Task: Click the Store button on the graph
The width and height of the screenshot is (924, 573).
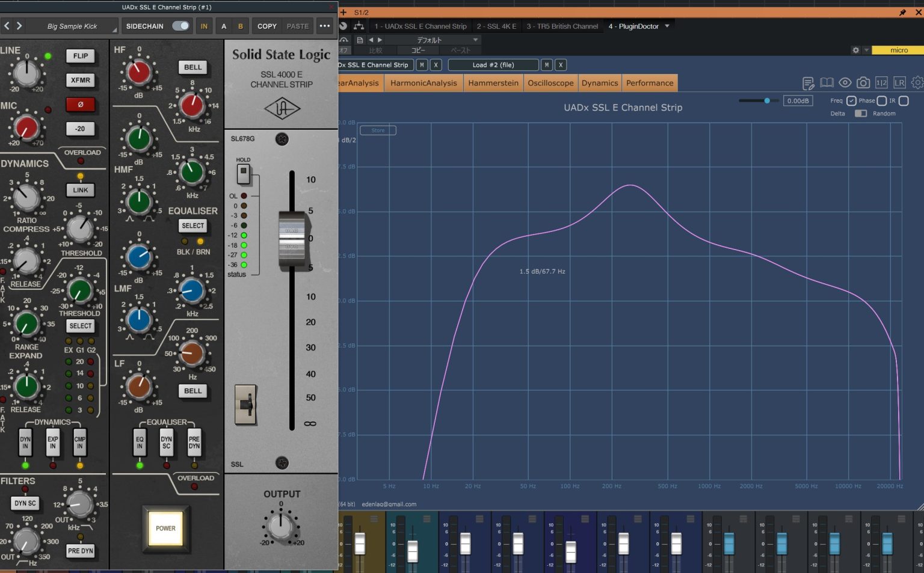Action: coord(378,130)
